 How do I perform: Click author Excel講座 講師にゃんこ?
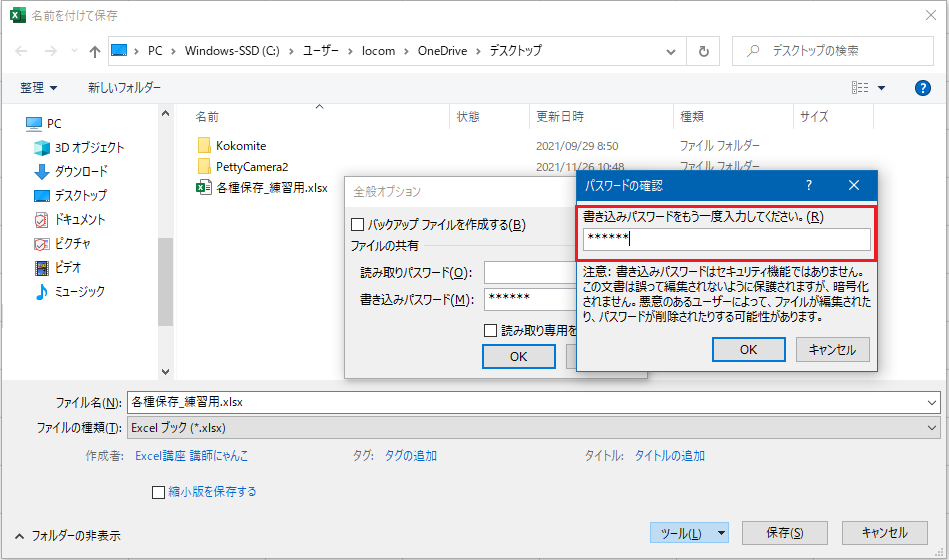point(191,456)
